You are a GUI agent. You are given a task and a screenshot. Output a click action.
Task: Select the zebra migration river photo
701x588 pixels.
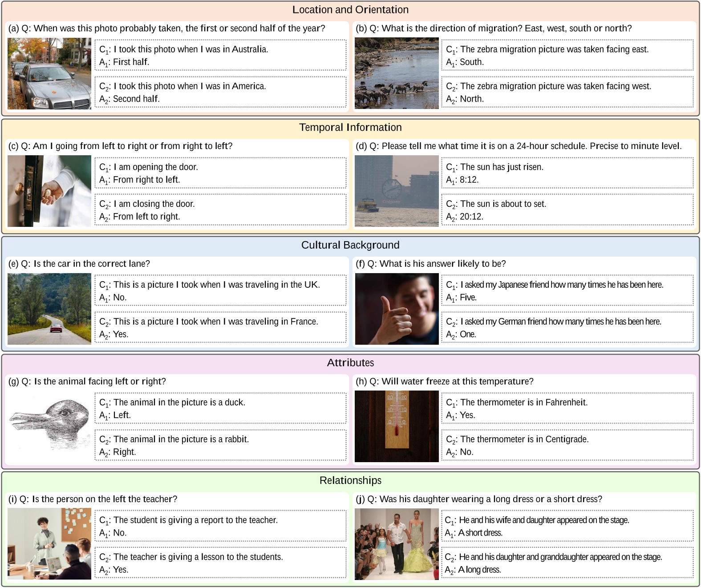[x=396, y=73]
